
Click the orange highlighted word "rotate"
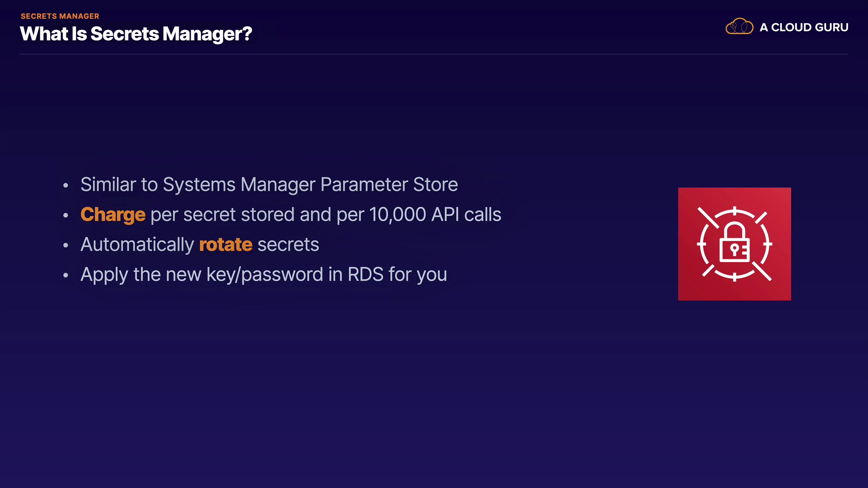click(x=226, y=245)
